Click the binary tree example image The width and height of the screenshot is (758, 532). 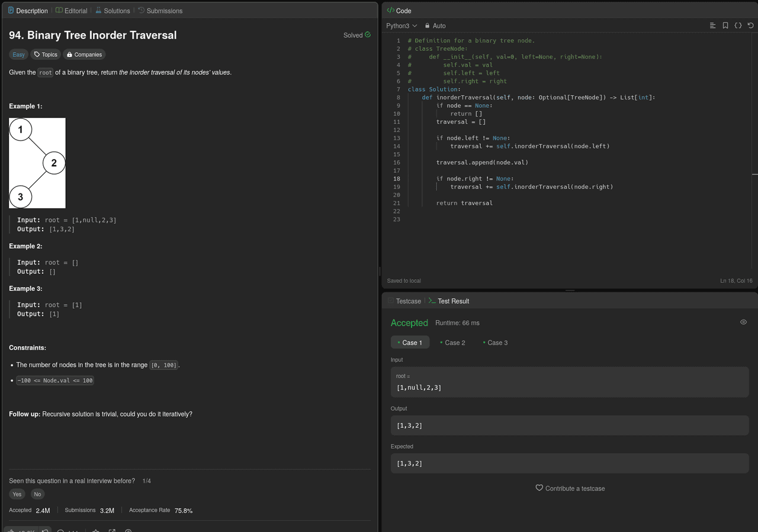coord(37,163)
